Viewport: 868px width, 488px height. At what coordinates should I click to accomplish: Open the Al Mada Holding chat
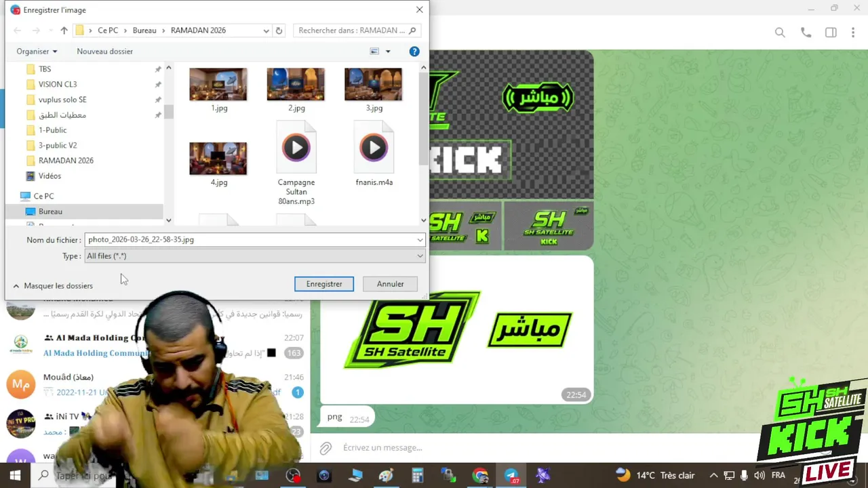[155, 345]
